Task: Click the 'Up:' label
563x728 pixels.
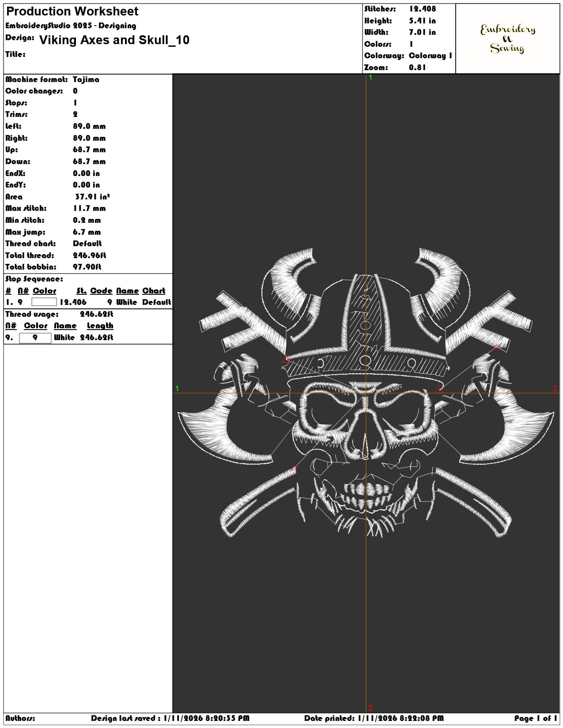Action: tap(11, 150)
